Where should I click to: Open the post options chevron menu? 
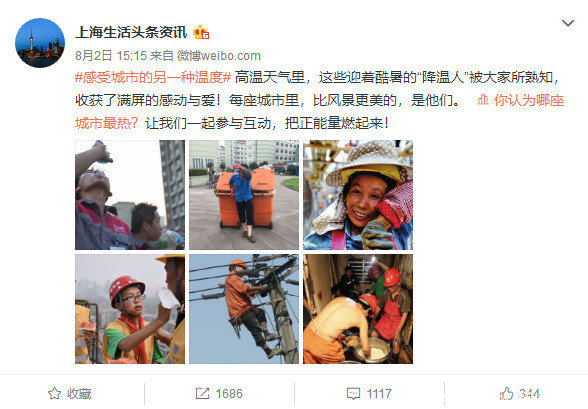pyautogui.click(x=568, y=23)
